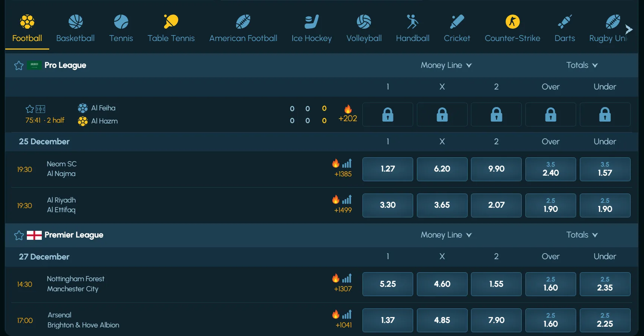The height and width of the screenshot is (336, 644).
Task: Switch to the Football tab
Action: pyautogui.click(x=26, y=28)
